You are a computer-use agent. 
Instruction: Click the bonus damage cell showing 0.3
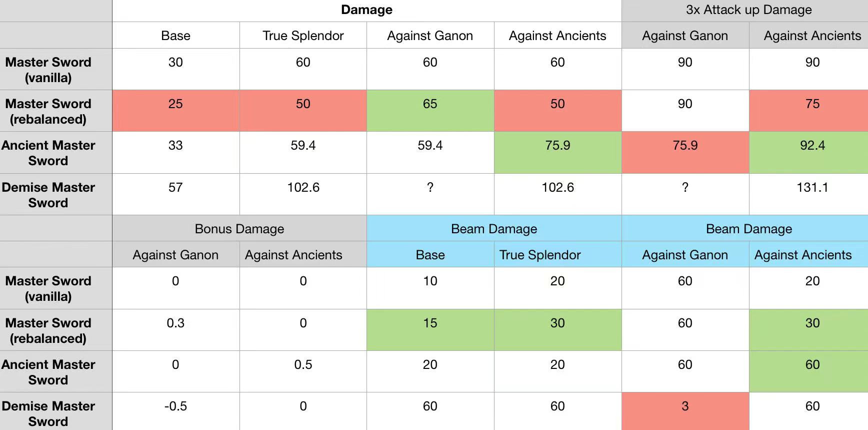(175, 323)
